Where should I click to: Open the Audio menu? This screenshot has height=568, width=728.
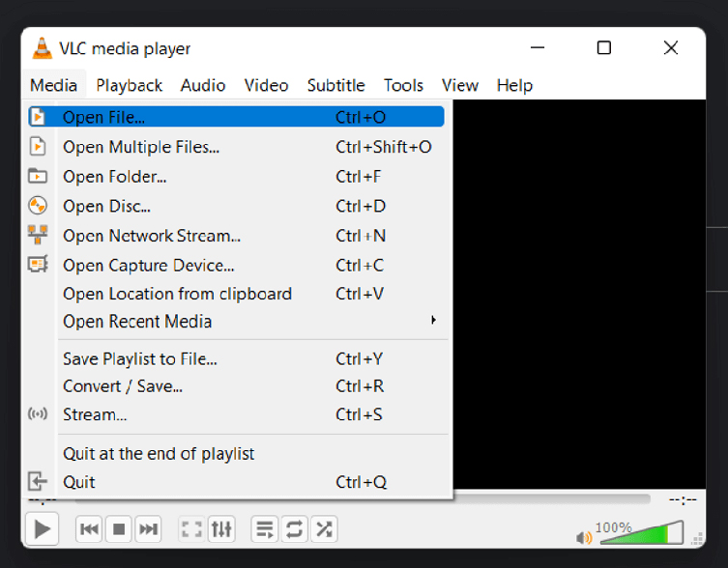pos(203,85)
